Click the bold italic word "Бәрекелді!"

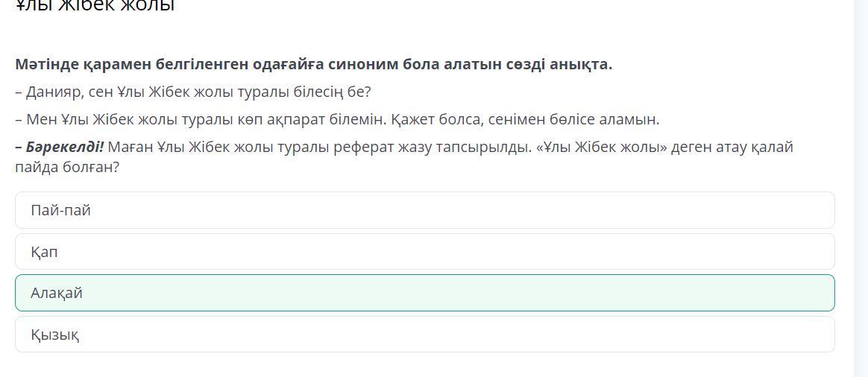point(64,147)
